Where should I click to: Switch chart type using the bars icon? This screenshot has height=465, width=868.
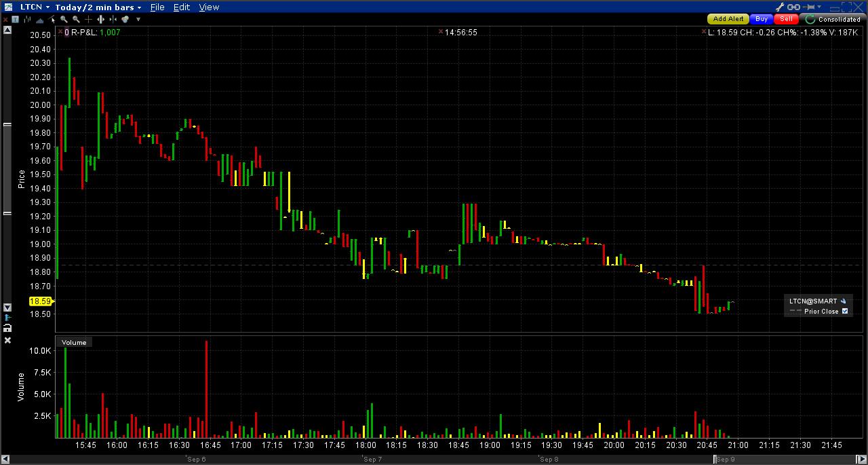pos(27,19)
